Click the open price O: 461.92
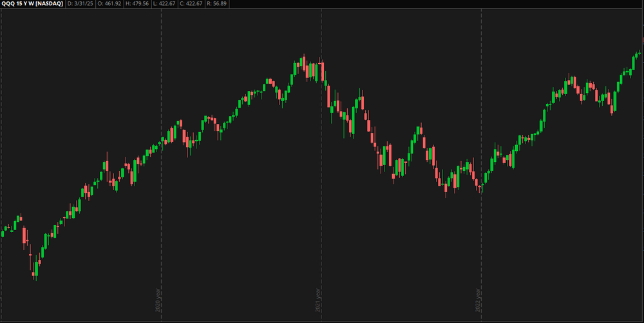644x323 pixels. click(x=113, y=4)
